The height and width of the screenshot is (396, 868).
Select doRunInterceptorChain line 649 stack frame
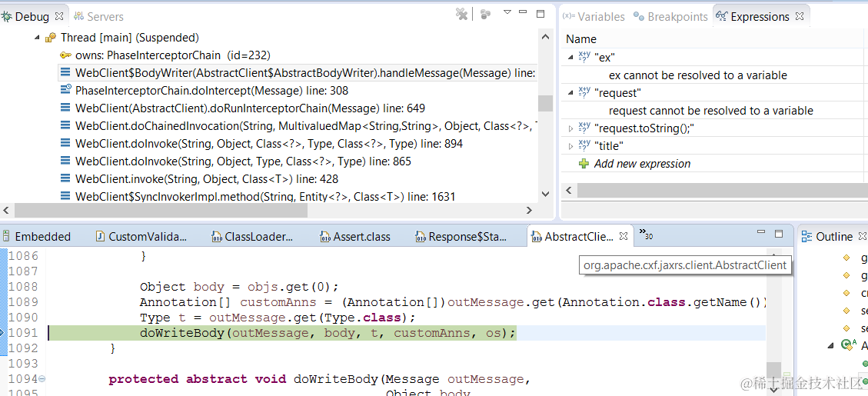click(x=250, y=108)
